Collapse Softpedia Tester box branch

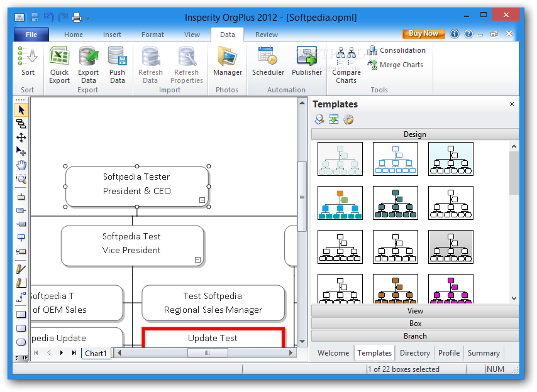(202, 200)
